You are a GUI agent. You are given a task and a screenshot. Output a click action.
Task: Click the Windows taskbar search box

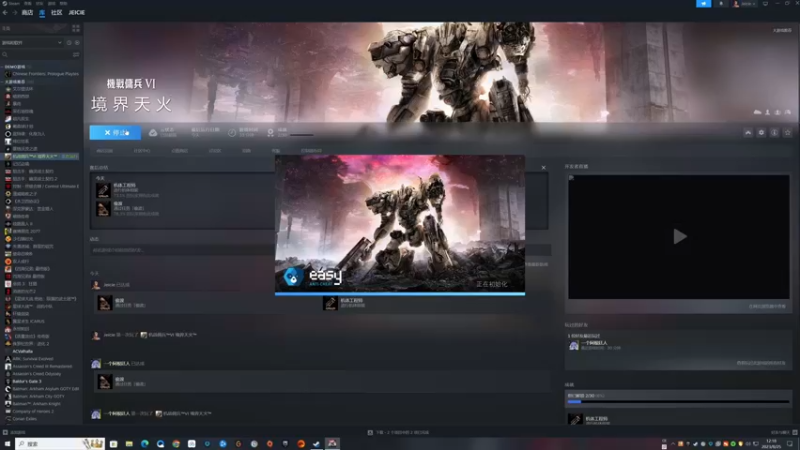click(60, 444)
